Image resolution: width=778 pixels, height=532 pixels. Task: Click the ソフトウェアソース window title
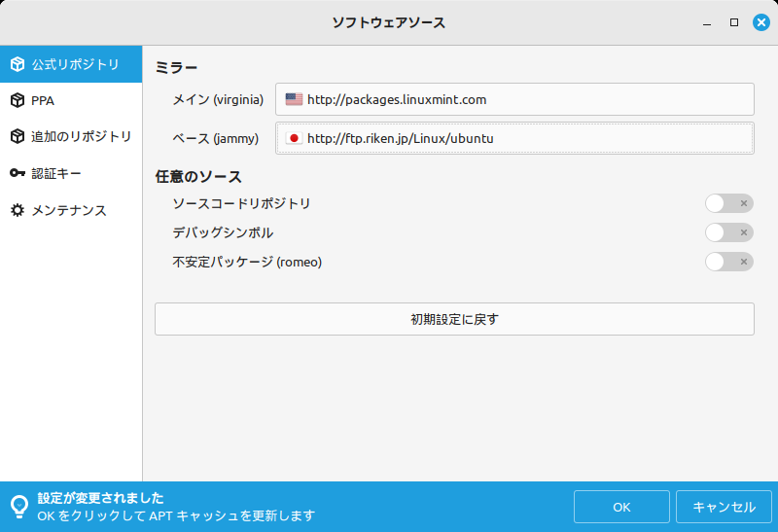pos(388,22)
